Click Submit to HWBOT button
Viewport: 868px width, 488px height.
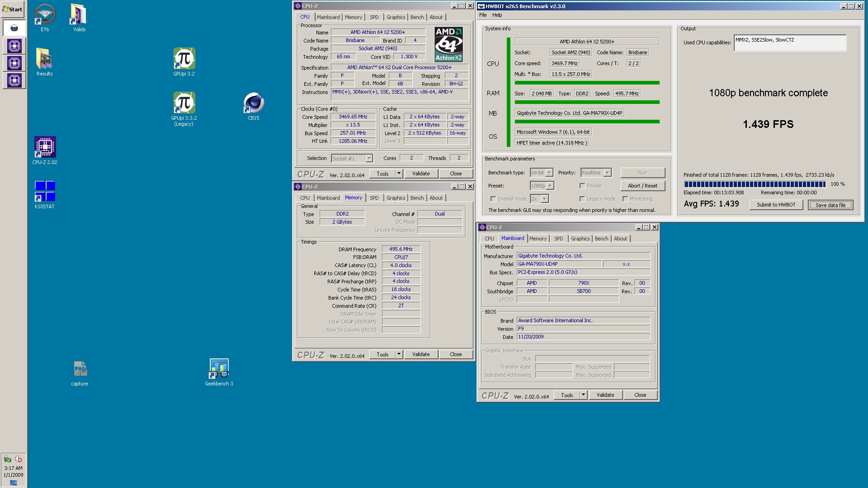pyautogui.click(x=776, y=205)
